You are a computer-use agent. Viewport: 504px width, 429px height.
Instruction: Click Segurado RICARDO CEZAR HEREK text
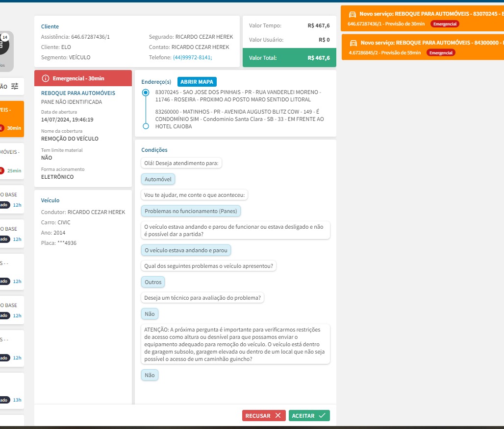[191, 37]
